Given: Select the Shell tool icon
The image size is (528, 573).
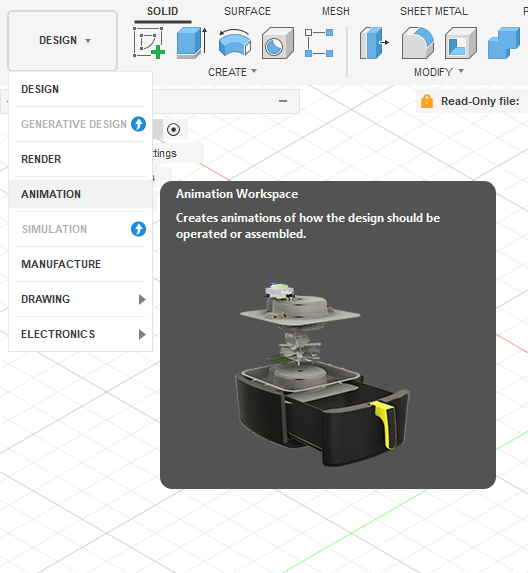Looking at the screenshot, I should (x=461, y=43).
